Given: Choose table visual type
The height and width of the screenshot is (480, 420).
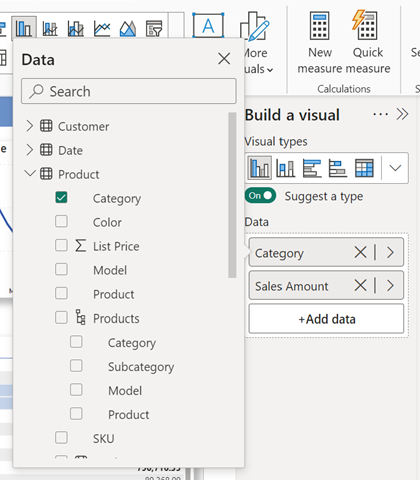Looking at the screenshot, I should click(x=364, y=168).
